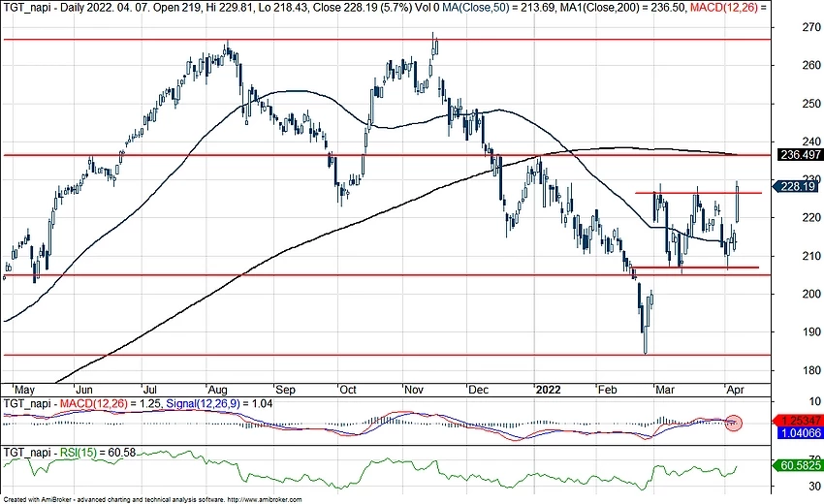Click the 'Aug' month label

pos(217,390)
